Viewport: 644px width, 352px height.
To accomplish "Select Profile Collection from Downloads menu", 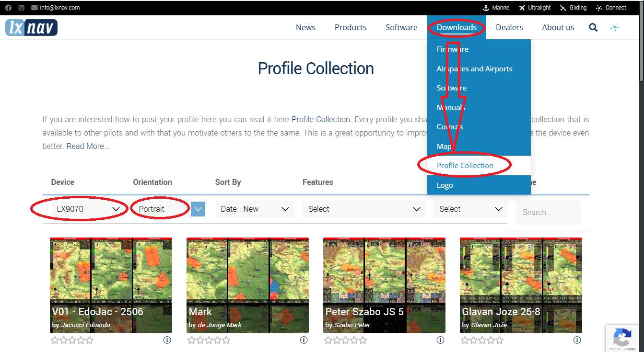I will tap(465, 166).
